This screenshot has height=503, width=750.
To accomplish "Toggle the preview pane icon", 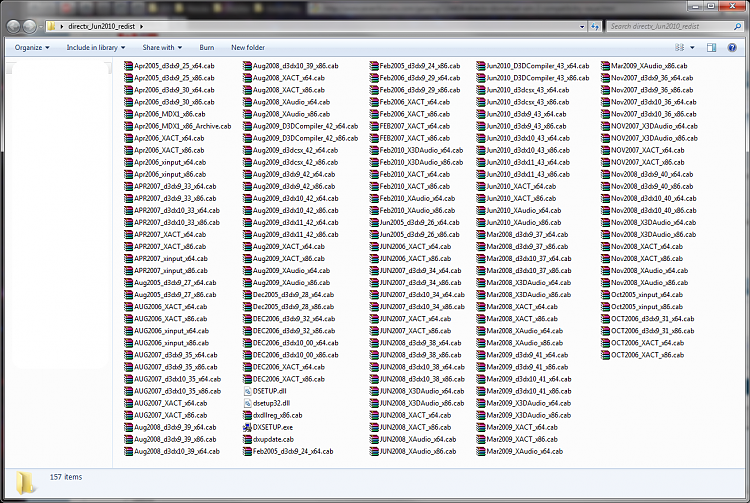I will [711, 47].
